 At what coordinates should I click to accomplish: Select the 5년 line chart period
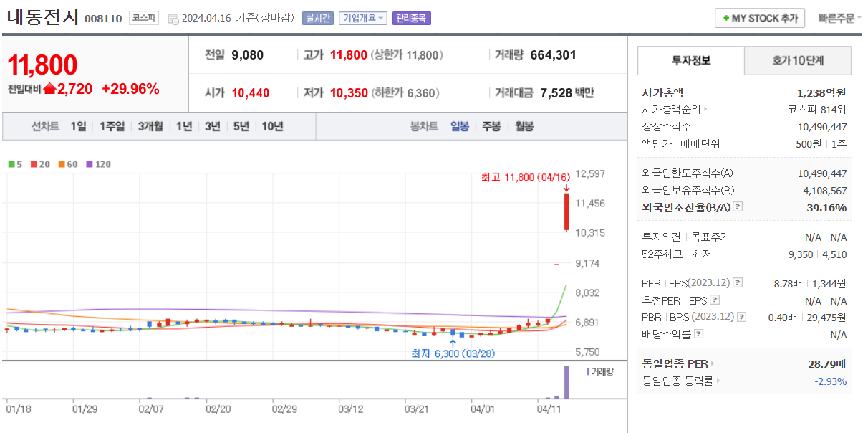[x=241, y=126]
